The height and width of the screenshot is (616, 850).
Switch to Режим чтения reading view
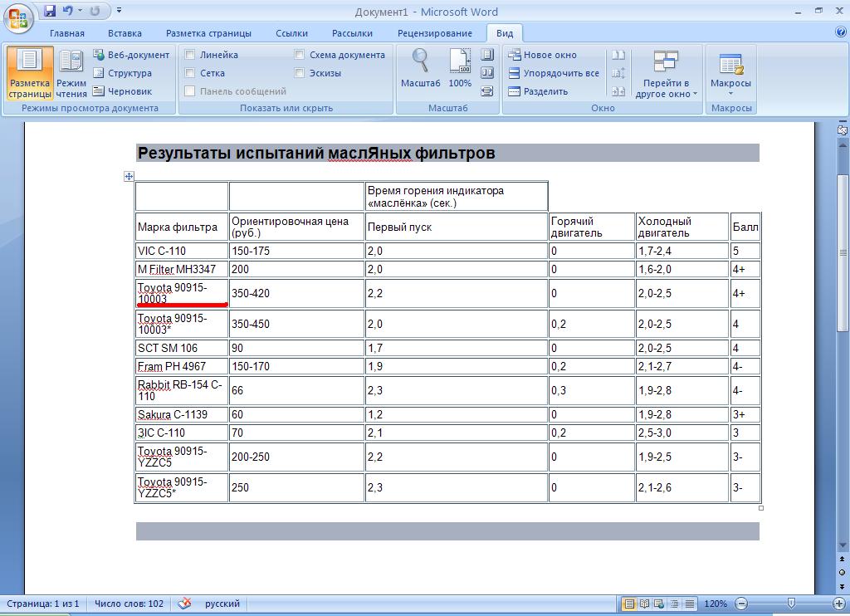[71, 72]
